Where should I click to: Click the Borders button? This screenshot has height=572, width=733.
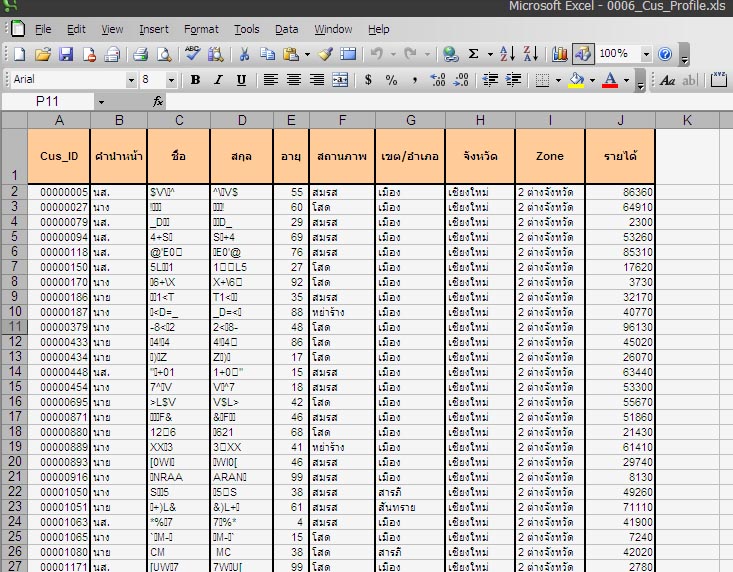542,80
